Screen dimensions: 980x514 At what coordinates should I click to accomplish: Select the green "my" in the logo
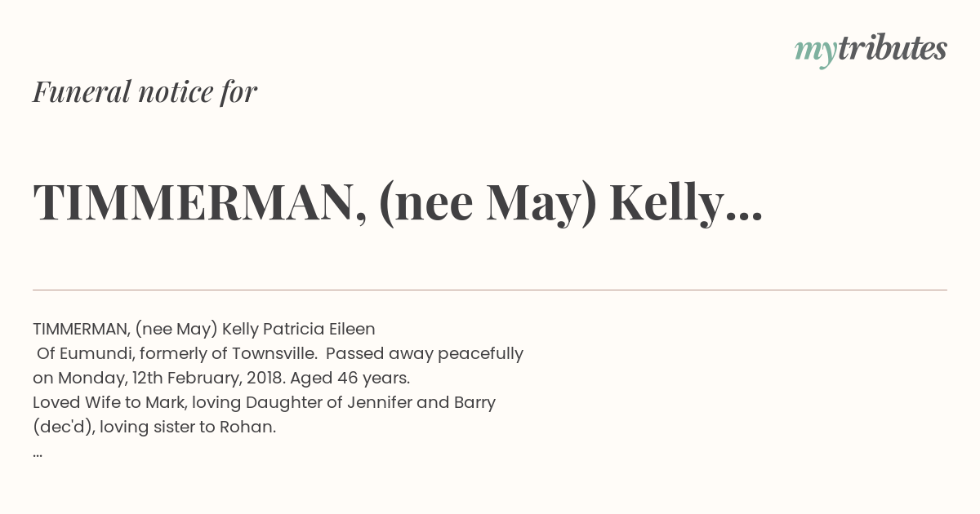[816, 53]
